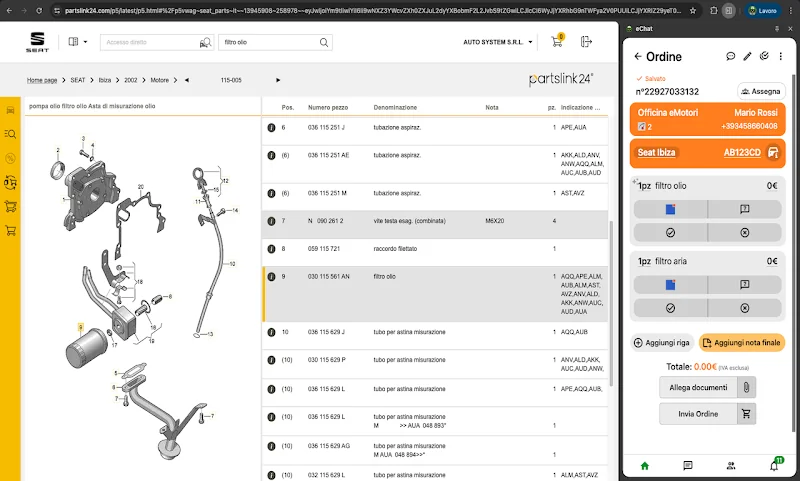Click the oil filter part 9 in diagram

click(x=85, y=347)
